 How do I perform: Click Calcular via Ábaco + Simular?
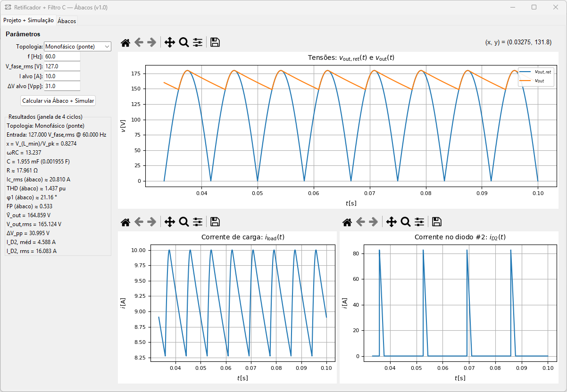tap(58, 100)
